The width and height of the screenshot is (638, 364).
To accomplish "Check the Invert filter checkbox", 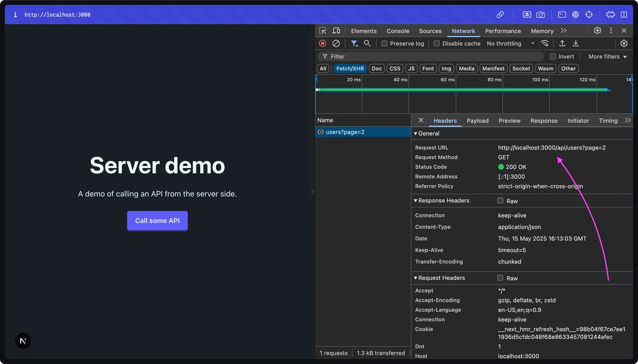I will click(553, 56).
